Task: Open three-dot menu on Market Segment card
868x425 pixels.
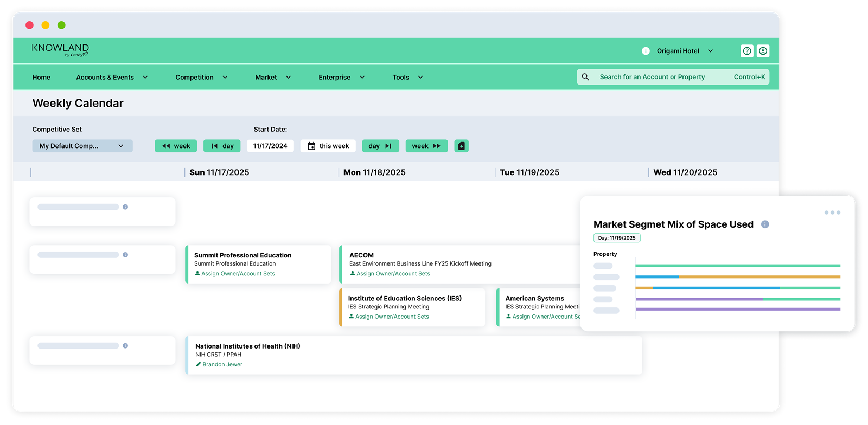Action: click(832, 212)
